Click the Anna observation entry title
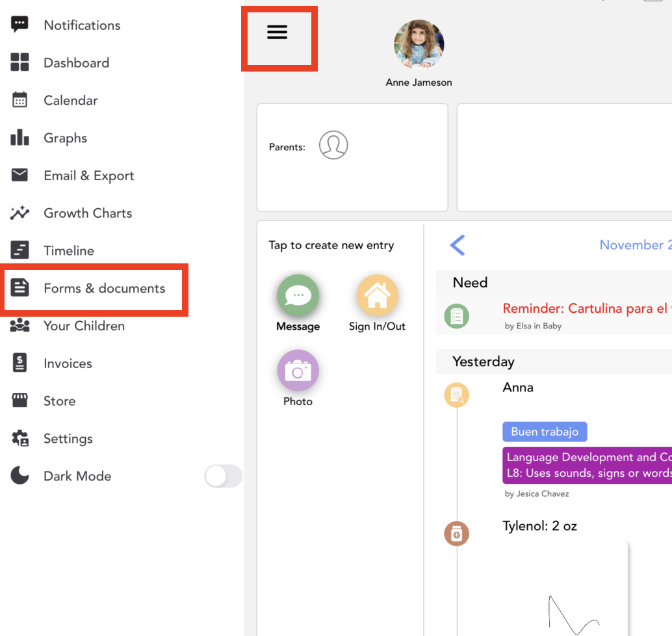This screenshot has width=672, height=636. [x=518, y=388]
